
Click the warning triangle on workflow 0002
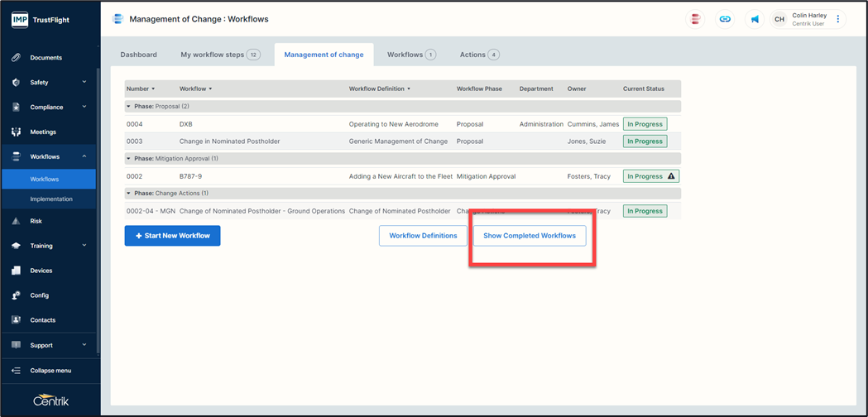tap(671, 176)
